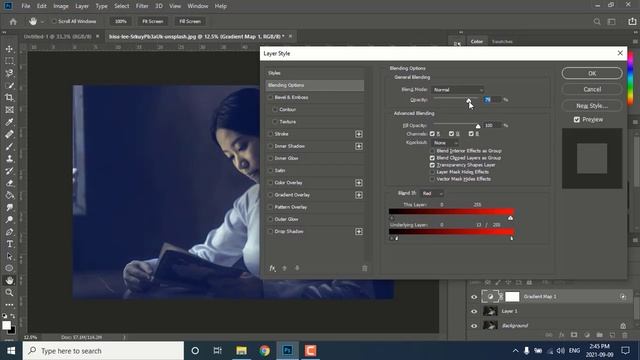The image size is (640, 360).
Task: Select the Path Selection tool
Action: click(x=9, y=256)
